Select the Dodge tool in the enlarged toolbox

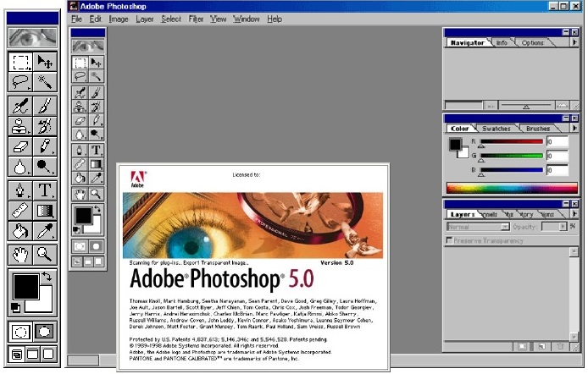click(x=45, y=167)
